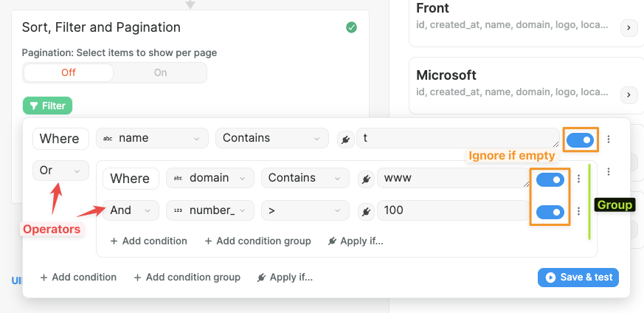Click bottom Add condition outside the group
This screenshot has height=313, width=644.
78,278
